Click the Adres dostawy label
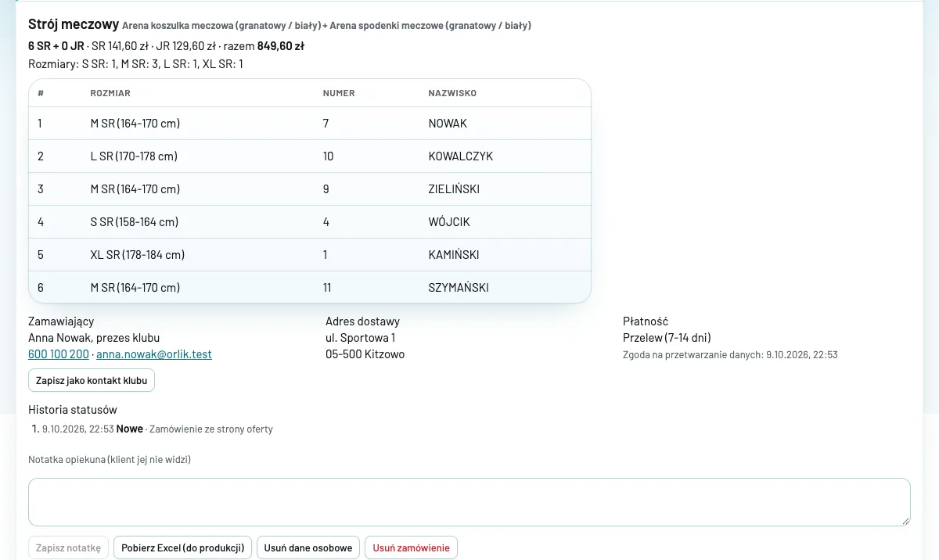Screen dimensions: 939x560 (x=362, y=321)
